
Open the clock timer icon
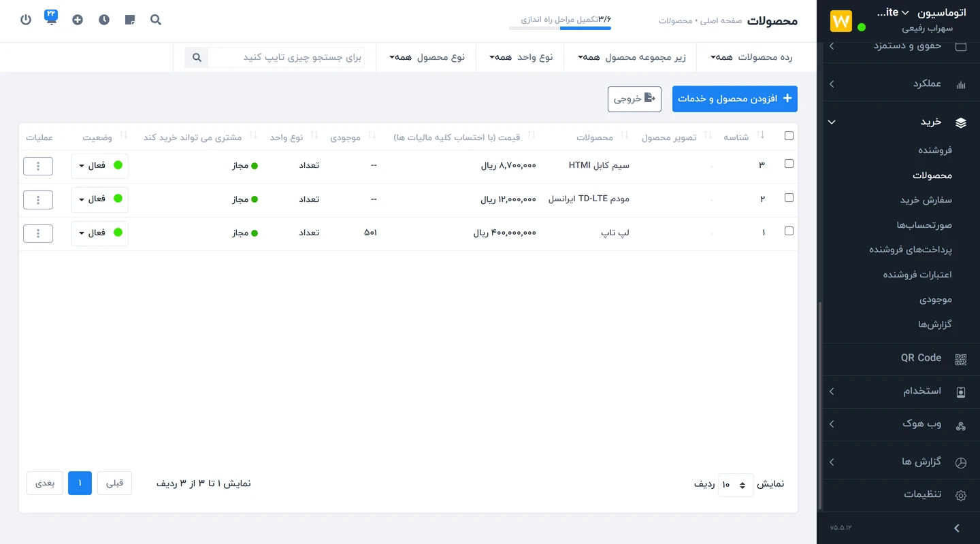click(103, 20)
